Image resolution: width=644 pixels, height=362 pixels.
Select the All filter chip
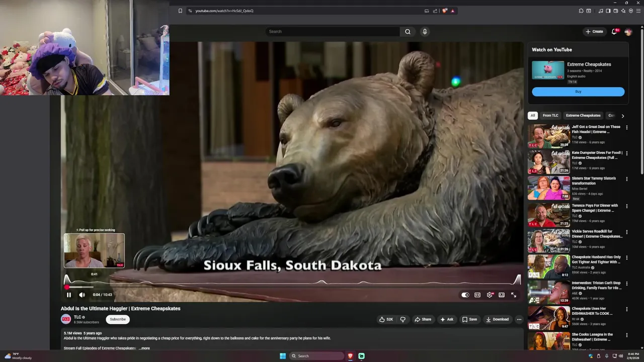[533, 116]
